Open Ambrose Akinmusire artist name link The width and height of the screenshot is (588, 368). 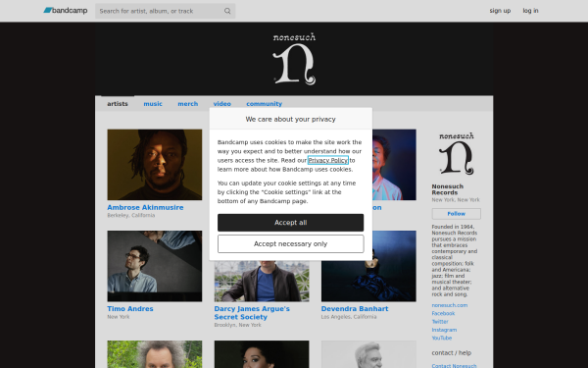[145, 207]
